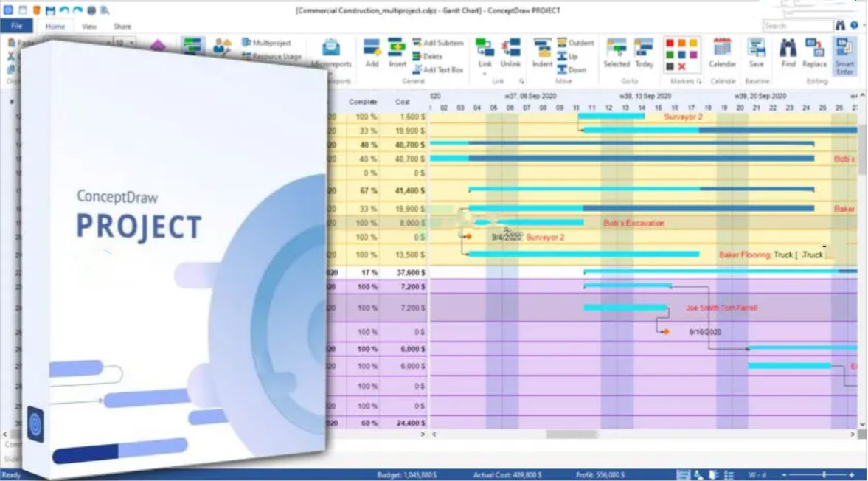The height and width of the screenshot is (481, 868).
Task: Click the Cost column header
Action: point(403,102)
